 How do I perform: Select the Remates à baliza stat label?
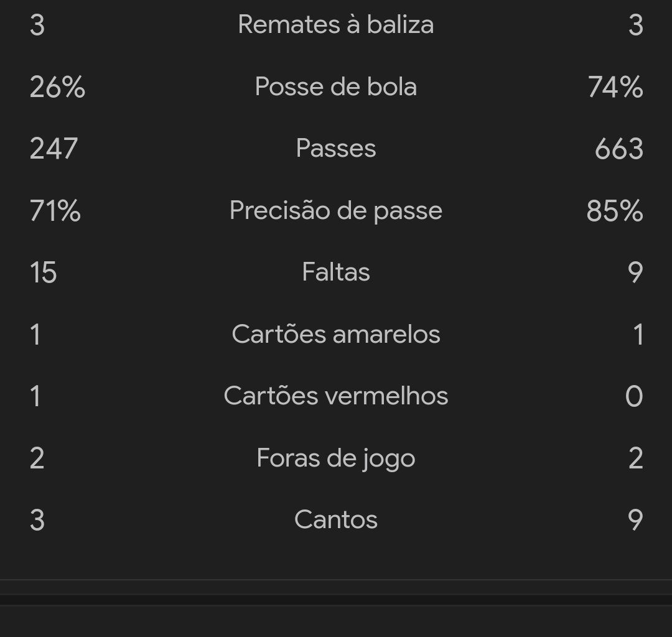(x=335, y=24)
